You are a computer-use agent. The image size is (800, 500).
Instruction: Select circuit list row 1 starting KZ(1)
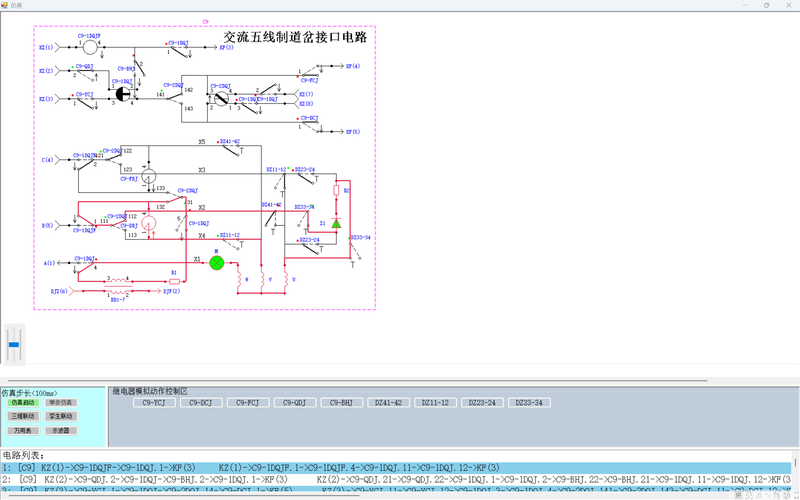point(397,468)
